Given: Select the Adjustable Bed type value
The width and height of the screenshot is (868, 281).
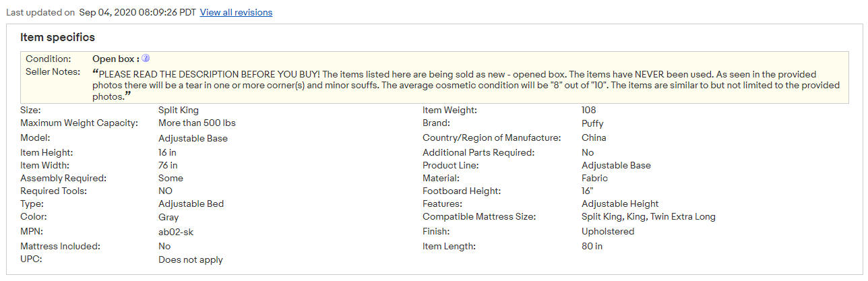Looking at the screenshot, I should [191, 204].
